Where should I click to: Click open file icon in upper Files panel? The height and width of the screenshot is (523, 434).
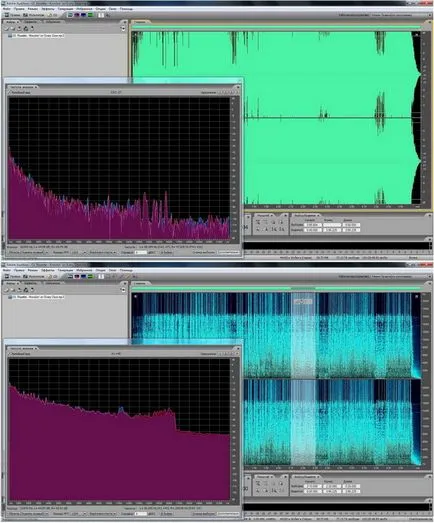tap(7, 28)
